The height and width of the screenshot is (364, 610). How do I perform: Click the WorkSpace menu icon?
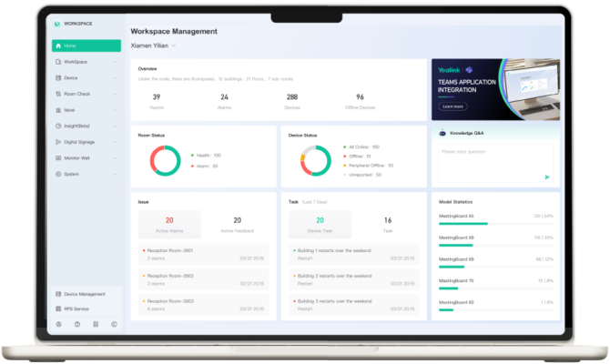click(x=58, y=62)
